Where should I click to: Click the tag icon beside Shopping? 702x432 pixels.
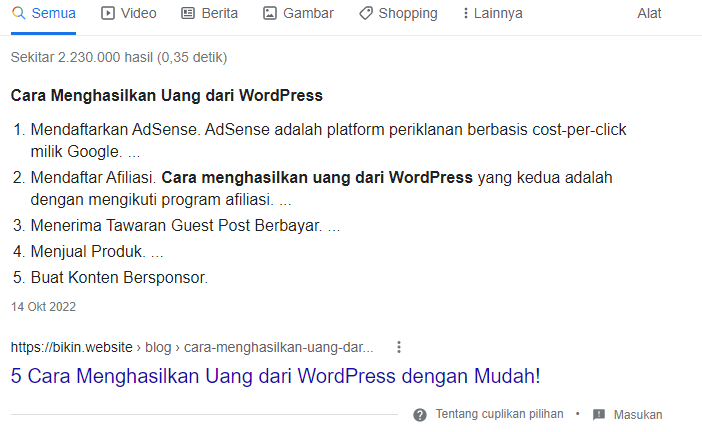pos(365,14)
